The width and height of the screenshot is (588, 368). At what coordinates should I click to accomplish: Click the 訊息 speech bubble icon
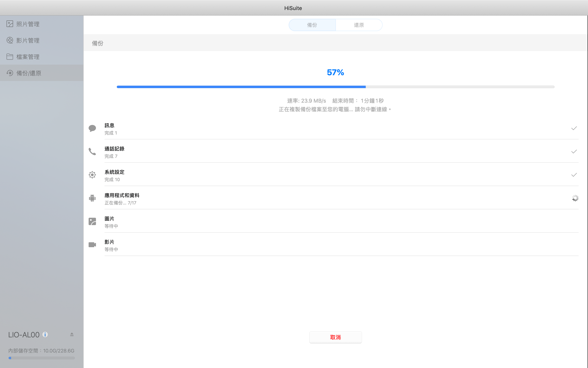coord(92,128)
